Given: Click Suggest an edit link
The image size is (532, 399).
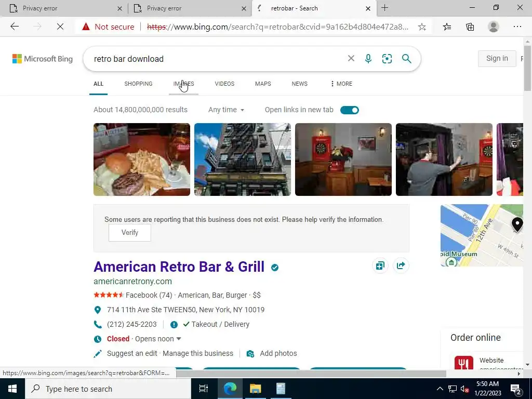Looking at the screenshot, I should 132,353.
